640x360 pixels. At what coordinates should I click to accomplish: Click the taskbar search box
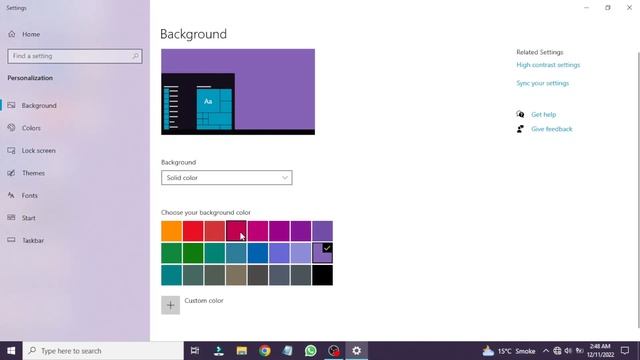[103, 351]
